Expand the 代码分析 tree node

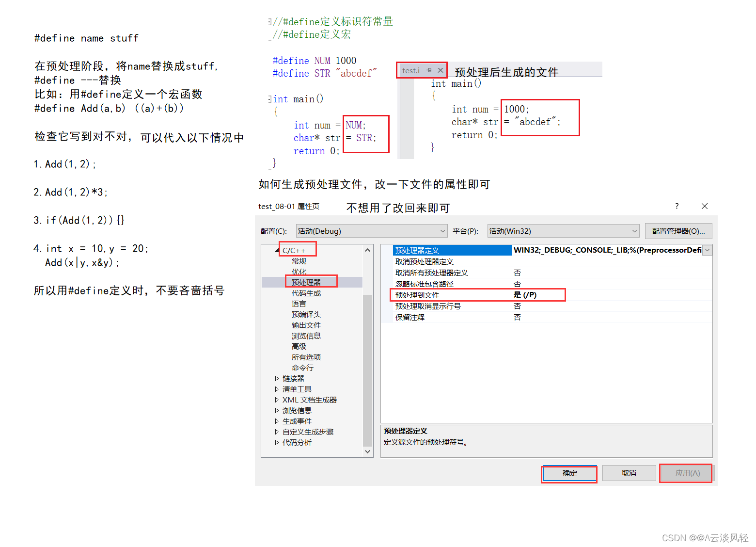277,443
